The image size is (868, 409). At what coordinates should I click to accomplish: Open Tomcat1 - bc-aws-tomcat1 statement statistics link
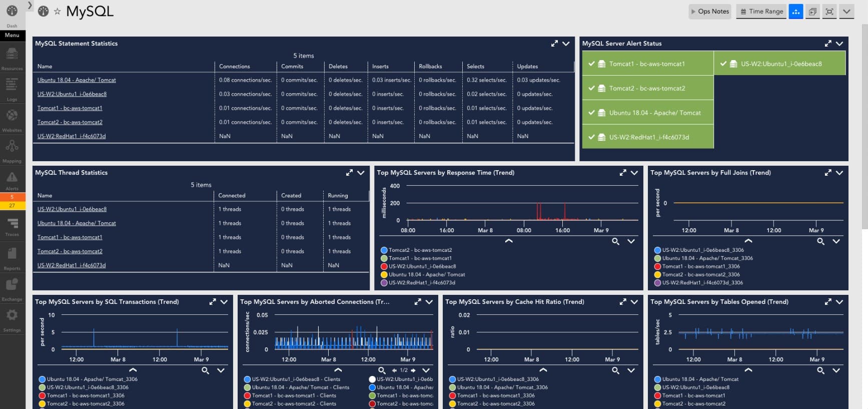tap(70, 108)
